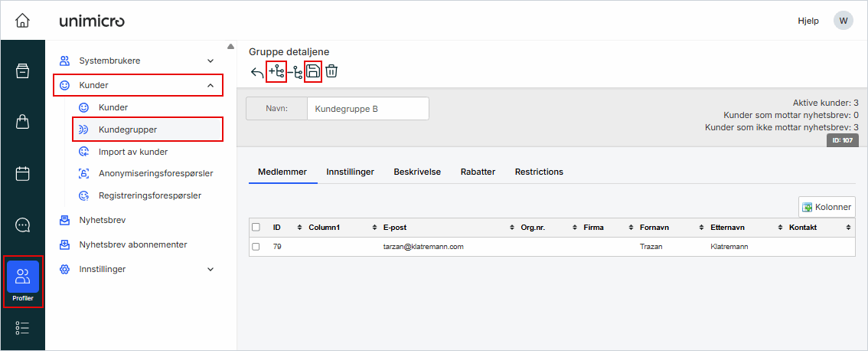Click the ID: 107 badge
868x351 pixels.
(x=843, y=140)
